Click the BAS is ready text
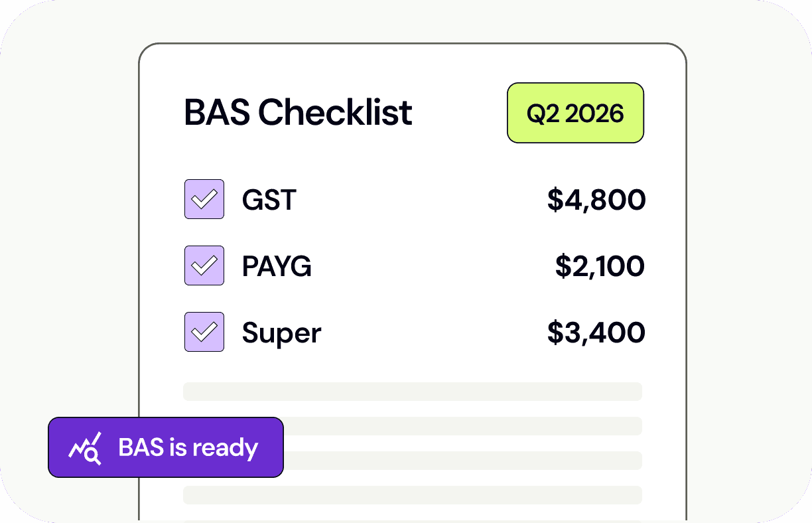Screen dimensions: 812x523 [x=188, y=448]
